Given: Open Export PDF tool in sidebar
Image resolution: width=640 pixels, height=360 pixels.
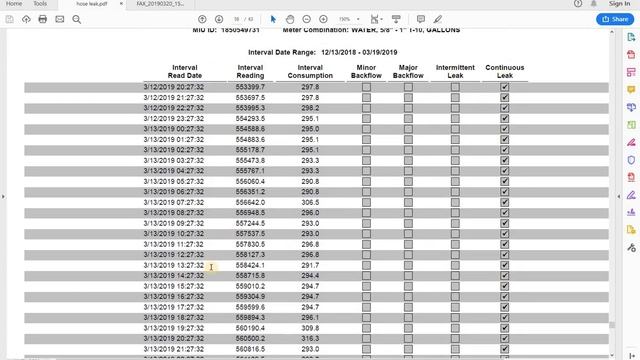Looking at the screenshot, I should point(631,38).
